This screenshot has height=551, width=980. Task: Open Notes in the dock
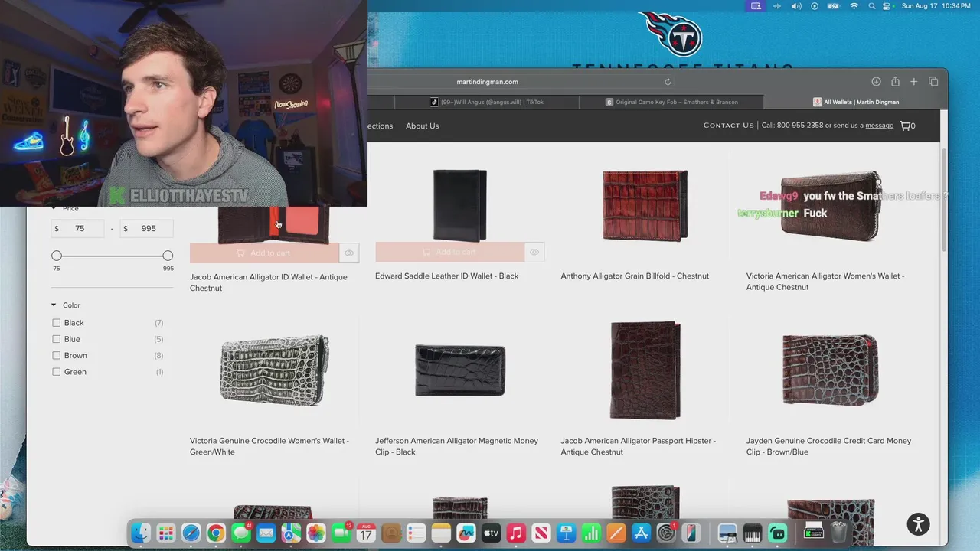tap(441, 533)
